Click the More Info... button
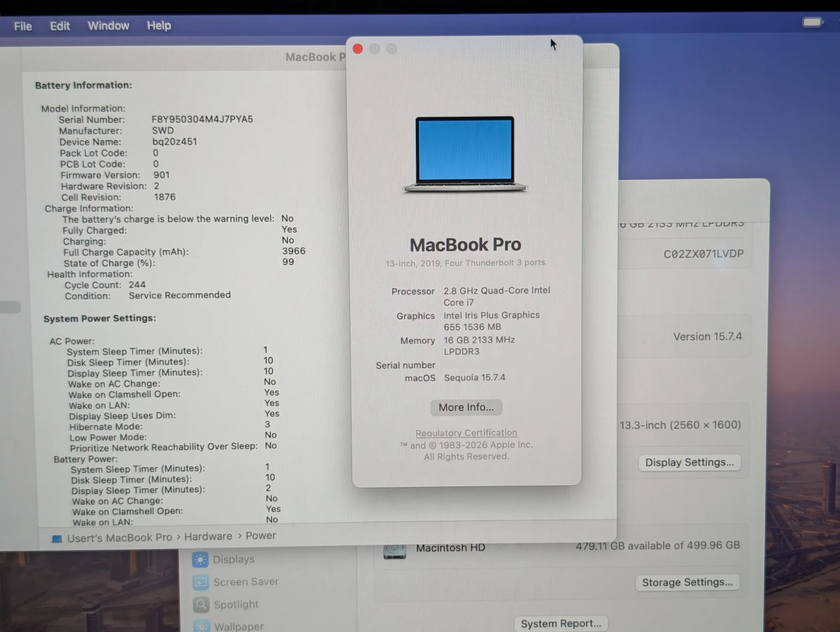The height and width of the screenshot is (632, 840). pos(466,407)
